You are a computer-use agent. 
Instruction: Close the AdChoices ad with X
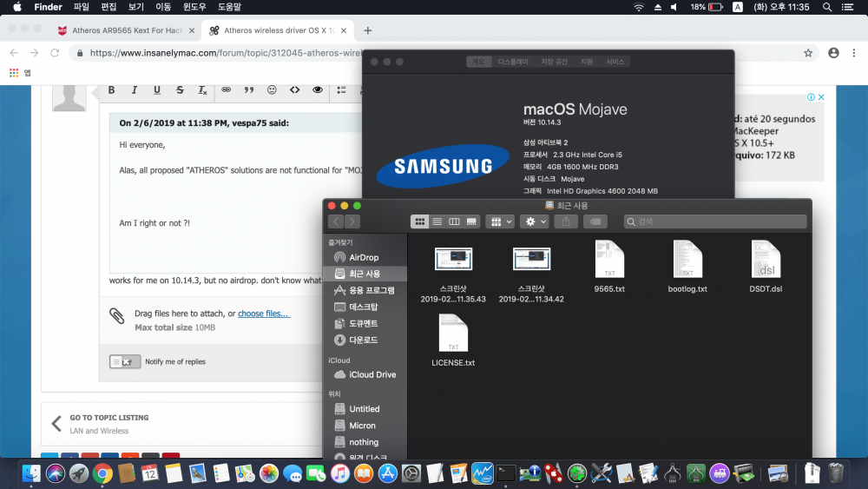(821, 97)
